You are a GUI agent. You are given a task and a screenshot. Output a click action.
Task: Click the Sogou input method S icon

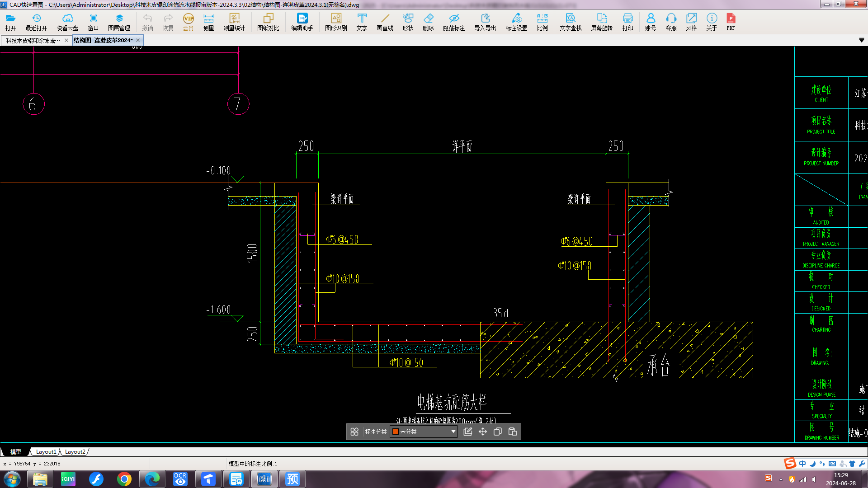tap(790, 463)
